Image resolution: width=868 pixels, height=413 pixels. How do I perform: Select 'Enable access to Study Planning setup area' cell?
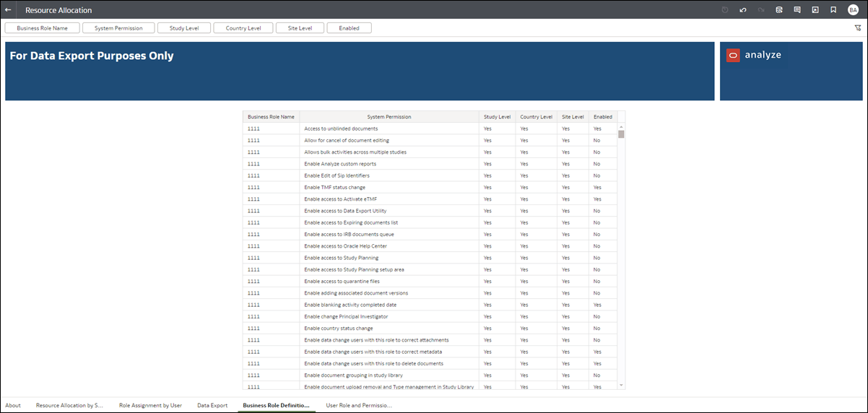point(389,269)
